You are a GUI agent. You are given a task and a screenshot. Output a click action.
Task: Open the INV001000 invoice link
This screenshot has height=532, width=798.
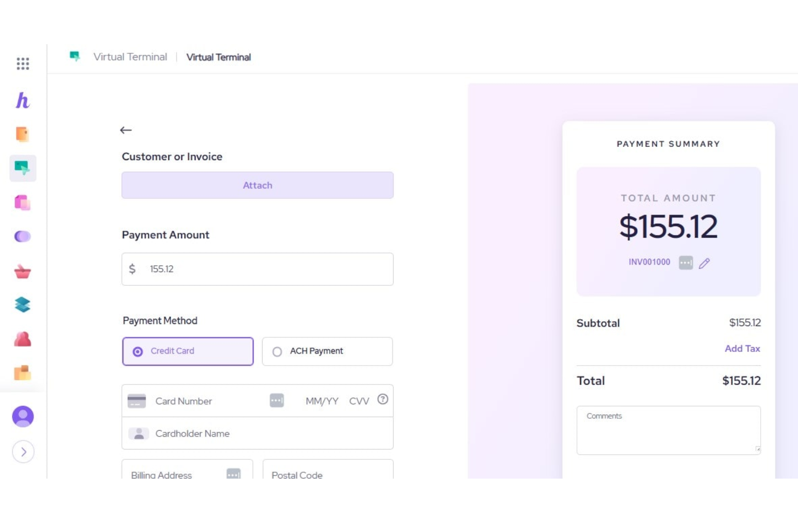(649, 262)
